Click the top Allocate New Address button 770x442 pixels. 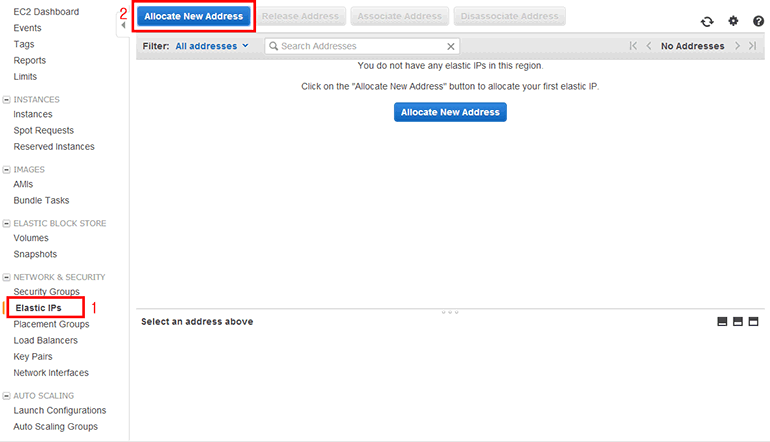[194, 17]
